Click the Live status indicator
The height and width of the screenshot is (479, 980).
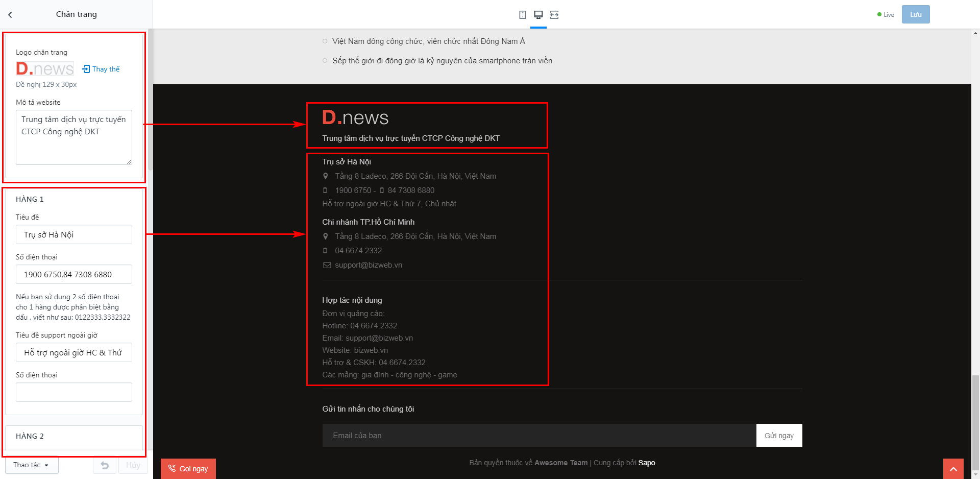[886, 15]
